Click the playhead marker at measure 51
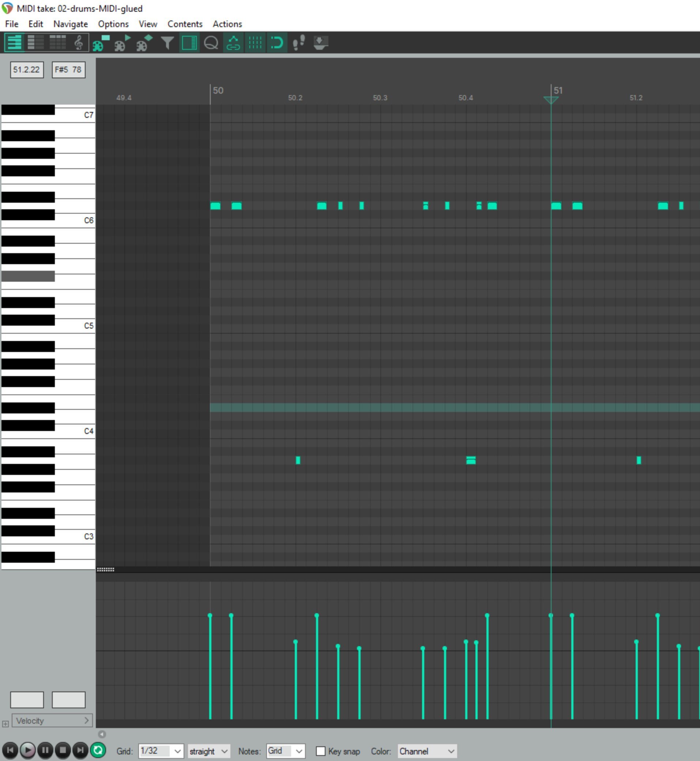The width and height of the screenshot is (700, 761). pos(551,100)
